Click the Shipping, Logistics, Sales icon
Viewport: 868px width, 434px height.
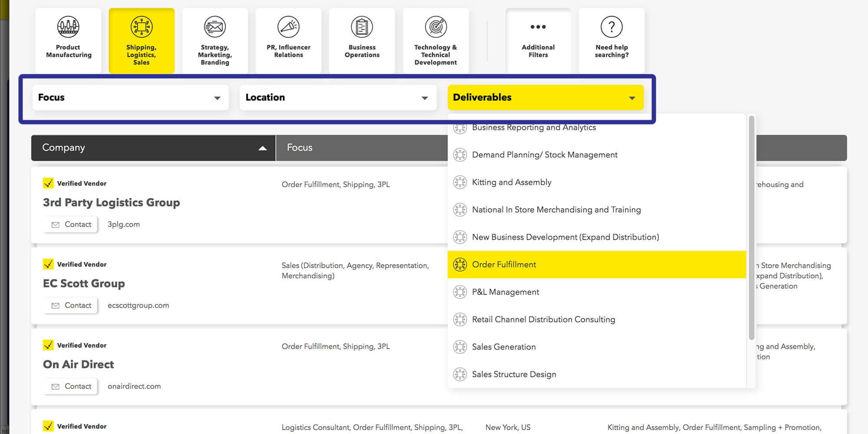141,27
